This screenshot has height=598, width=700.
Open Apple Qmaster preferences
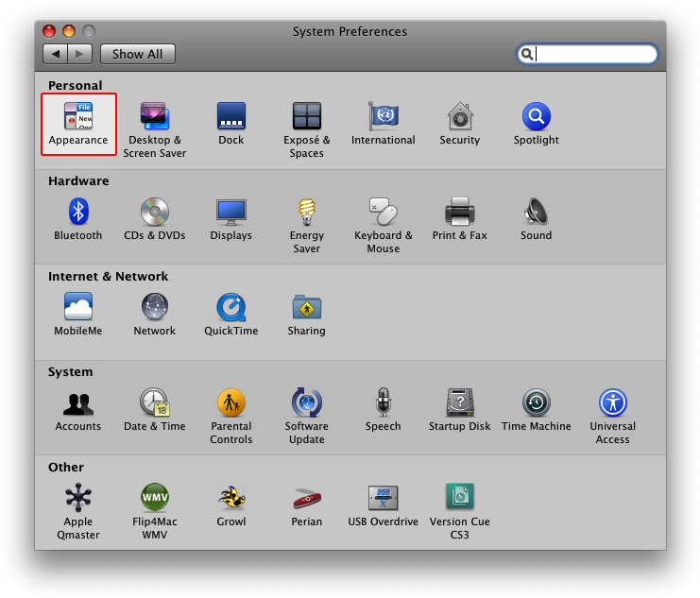(x=78, y=511)
